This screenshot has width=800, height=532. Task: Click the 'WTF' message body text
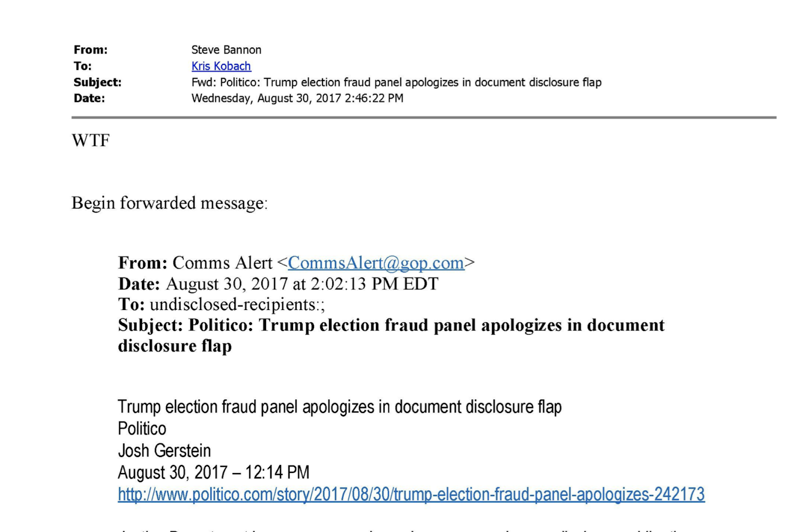click(90, 140)
